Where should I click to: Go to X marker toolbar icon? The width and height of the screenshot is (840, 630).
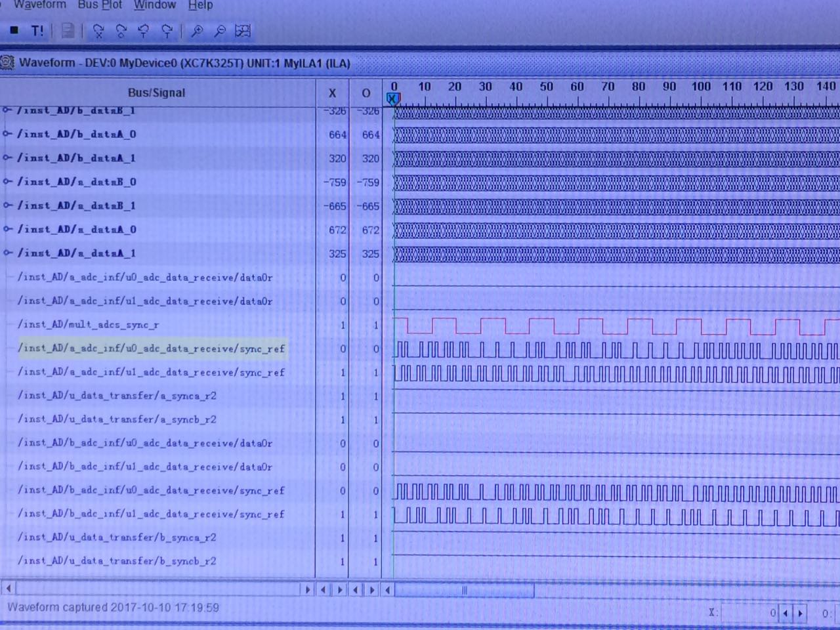pos(98,30)
